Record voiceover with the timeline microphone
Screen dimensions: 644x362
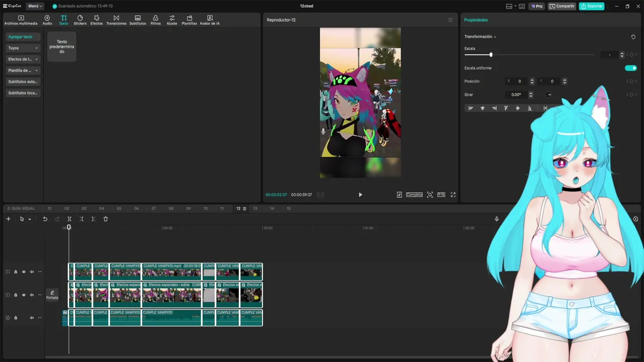point(497,219)
